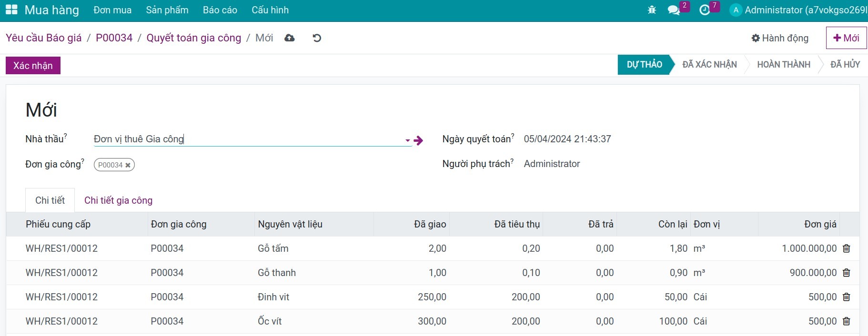Click the Xác nhận button
The image size is (868, 336).
33,66
